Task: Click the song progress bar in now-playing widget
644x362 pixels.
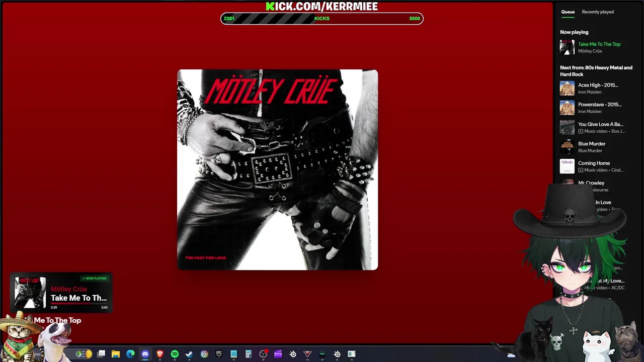Action: click(x=79, y=304)
